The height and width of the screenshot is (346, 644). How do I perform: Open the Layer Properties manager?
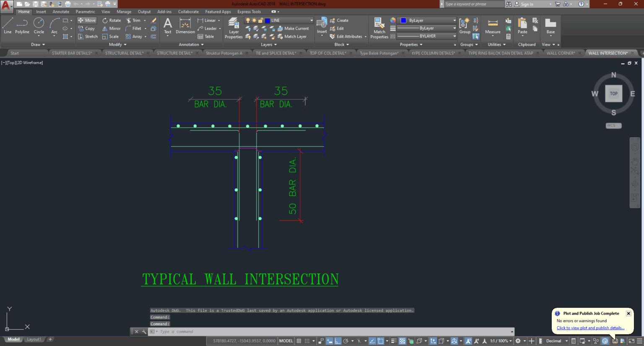coord(234,28)
